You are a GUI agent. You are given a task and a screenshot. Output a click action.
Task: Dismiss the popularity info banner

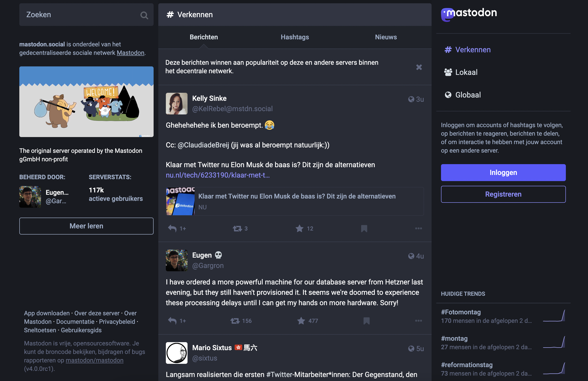coord(419,67)
